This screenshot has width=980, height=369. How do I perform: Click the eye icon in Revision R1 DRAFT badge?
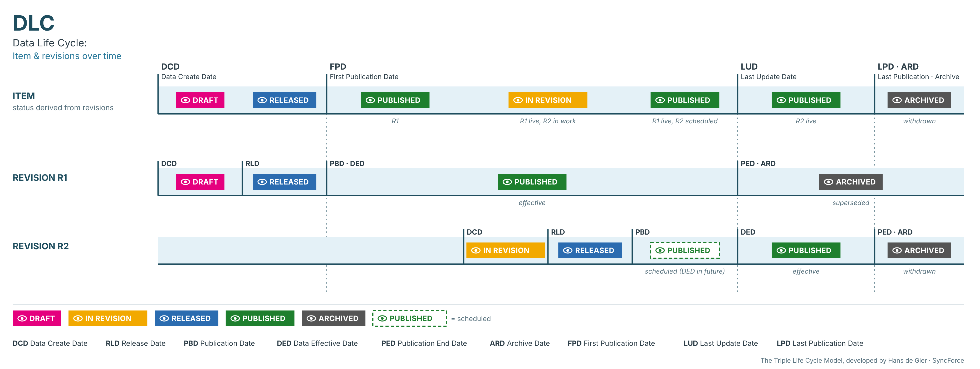185,182
